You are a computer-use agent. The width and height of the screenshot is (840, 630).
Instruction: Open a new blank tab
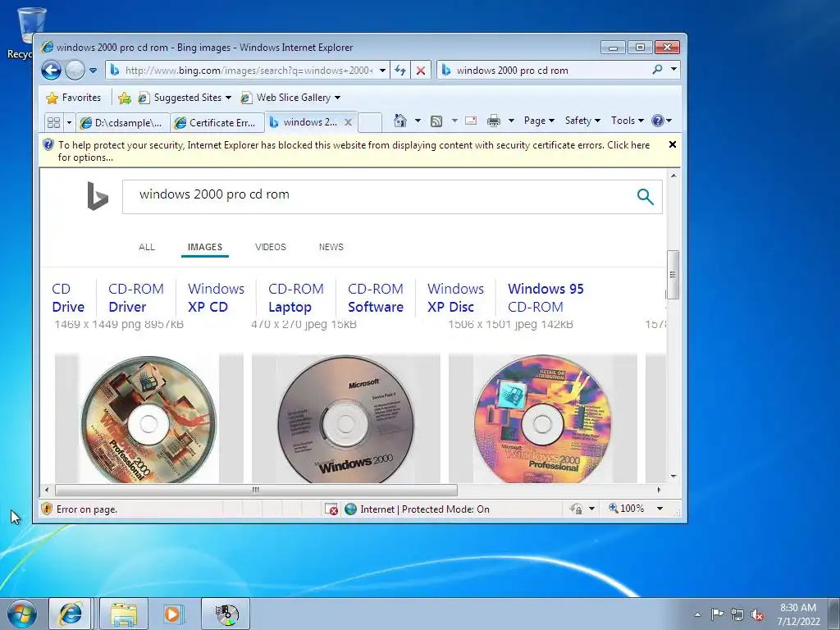[x=370, y=123]
